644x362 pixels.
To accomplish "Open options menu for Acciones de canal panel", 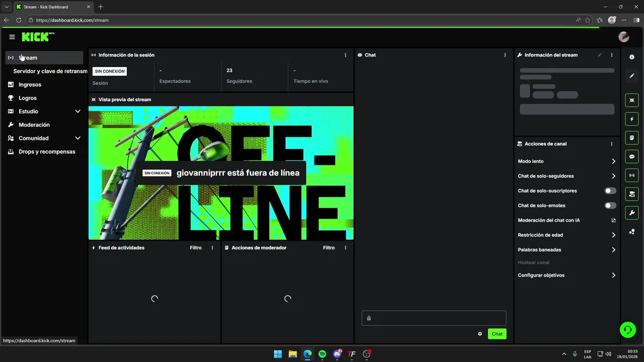I will coord(612,144).
